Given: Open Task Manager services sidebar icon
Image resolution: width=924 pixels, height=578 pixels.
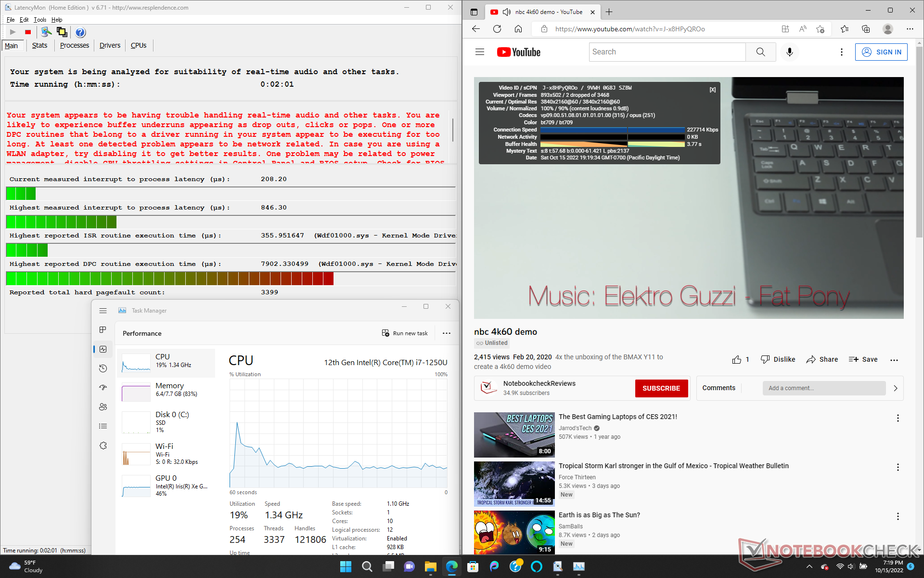Looking at the screenshot, I should click(103, 446).
